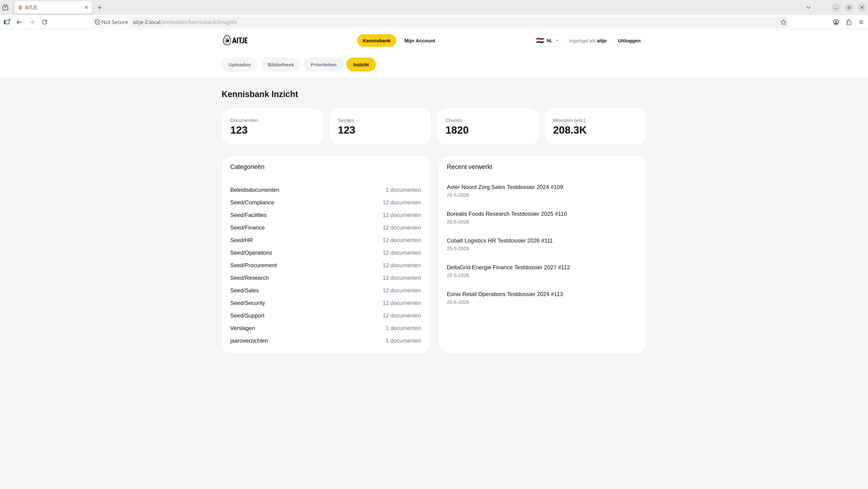Open the browser hamburger menu

[861, 22]
